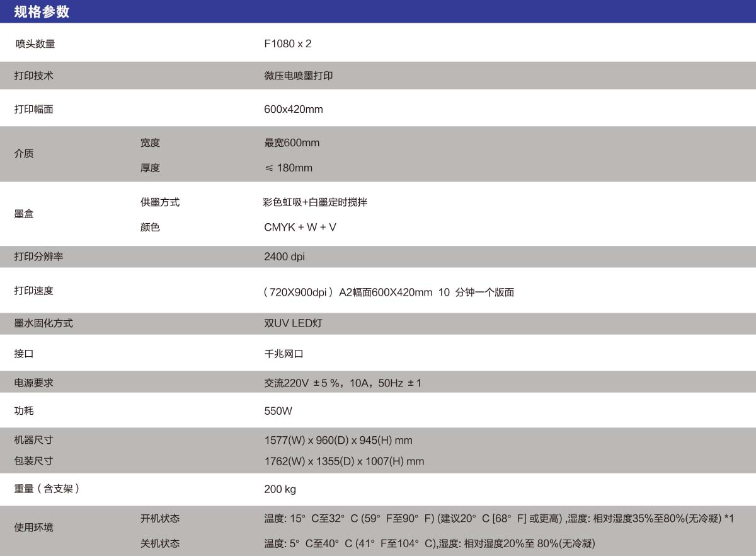756x556 pixels.
Task: Click the 微压电喷墨打印 value text
Action: [298, 76]
